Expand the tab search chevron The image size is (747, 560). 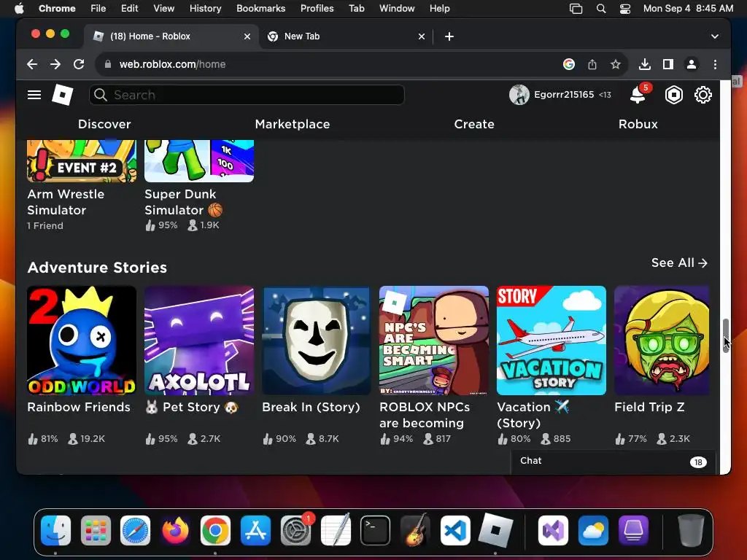click(x=715, y=36)
